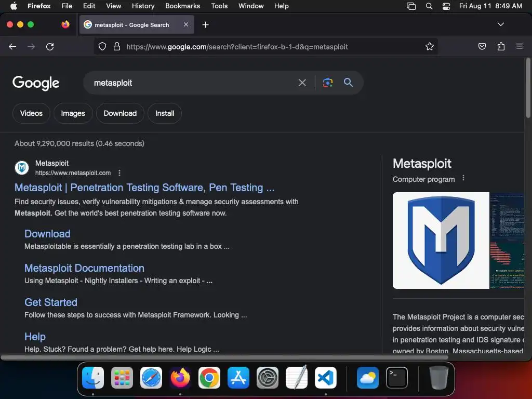532x399 pixels.
Task: Open Metasploit Penetration Testing Software result link
Action: pyautogui.click(x=144, y=188)
